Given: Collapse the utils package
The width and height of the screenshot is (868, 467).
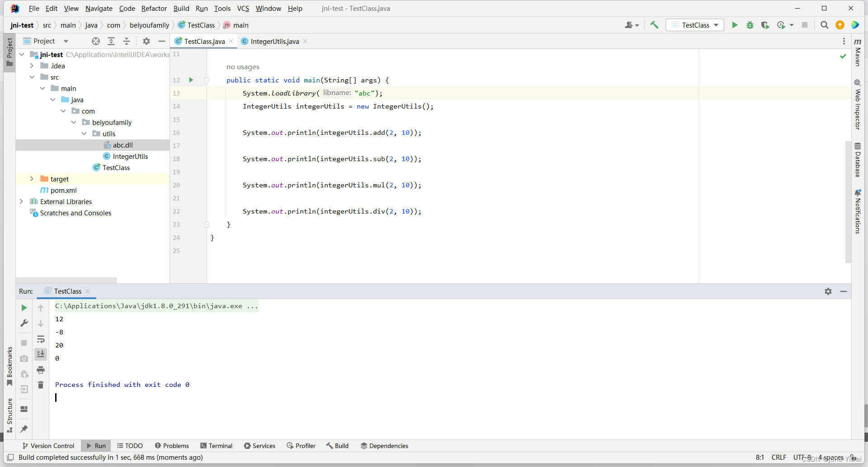Looking at the screenshot, I should [x=84, y=133].
